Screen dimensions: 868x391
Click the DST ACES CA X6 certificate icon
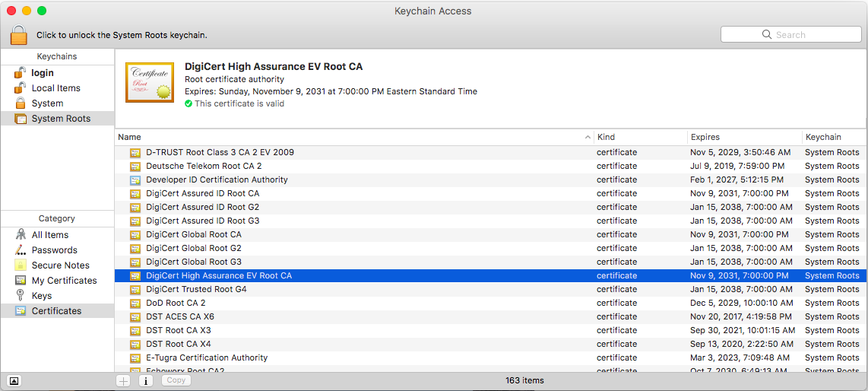click(x=135, y=316)
